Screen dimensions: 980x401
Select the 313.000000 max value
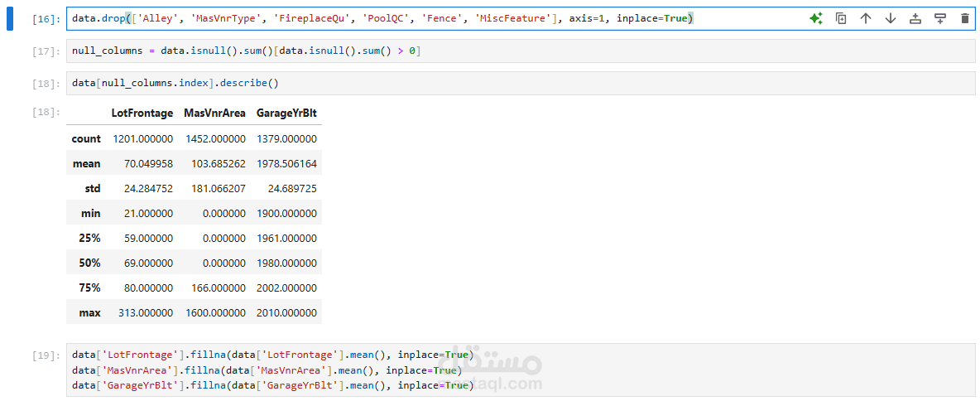tap(147, 313)
